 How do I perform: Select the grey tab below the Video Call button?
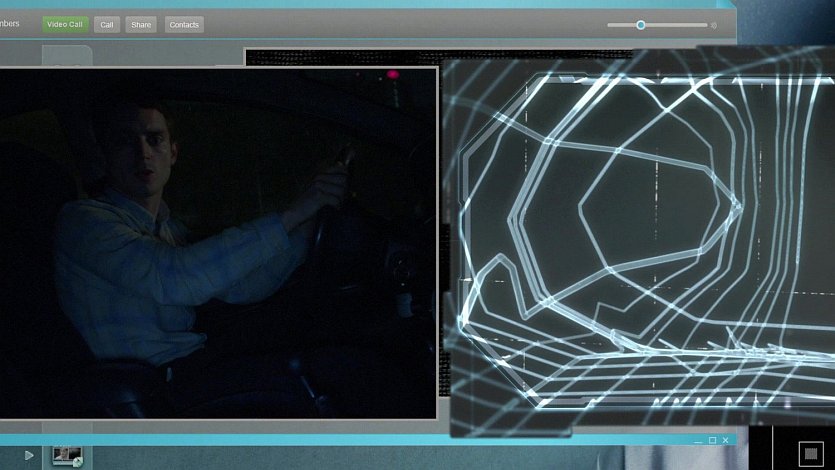coord(66,56)
